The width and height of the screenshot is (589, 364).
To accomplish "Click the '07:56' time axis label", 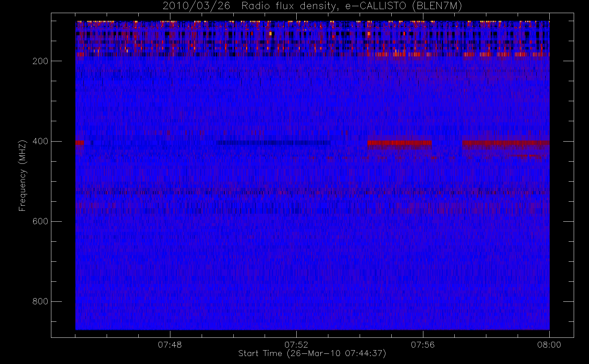I will pyautogui.click(x=423, y=345).
